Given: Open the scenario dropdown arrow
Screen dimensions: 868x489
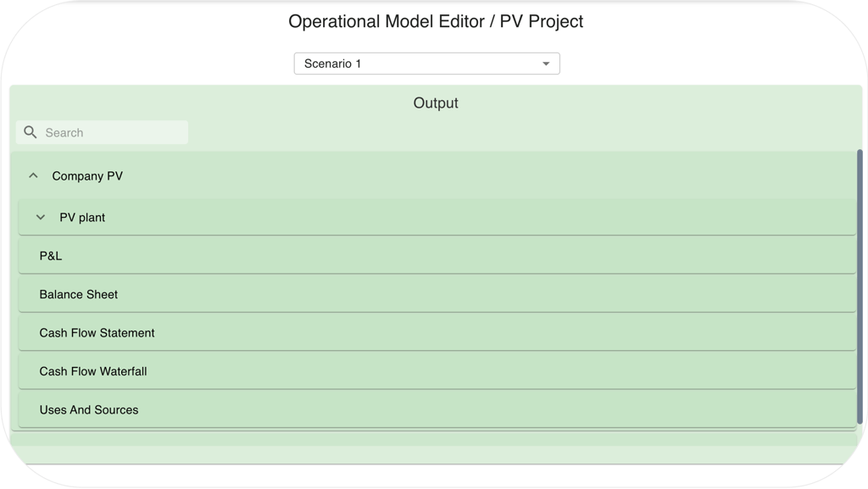Looking at the screenshot, I should click(x=546, y=64).
